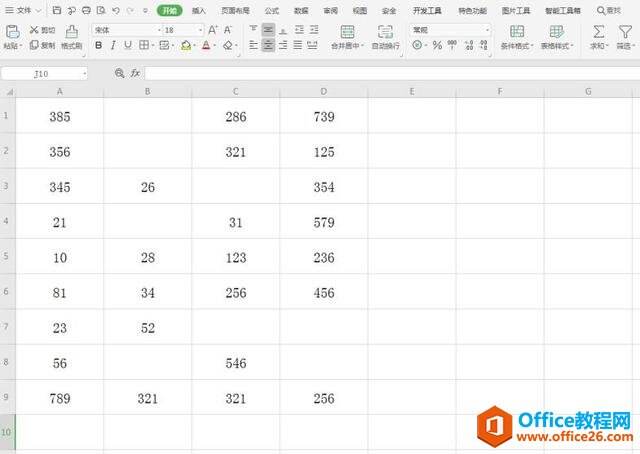Apply red font color A
This screenshot has height=454, width=640.
(x=206, y=45)
